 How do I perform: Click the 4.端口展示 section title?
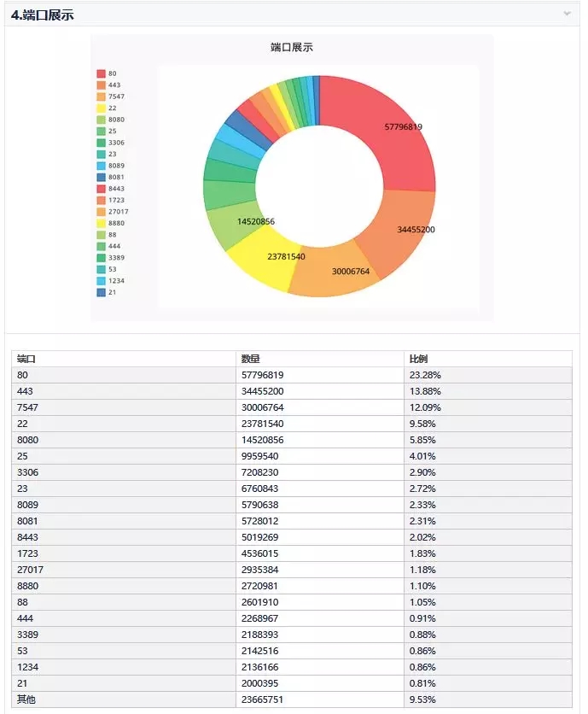coord(43,15)
